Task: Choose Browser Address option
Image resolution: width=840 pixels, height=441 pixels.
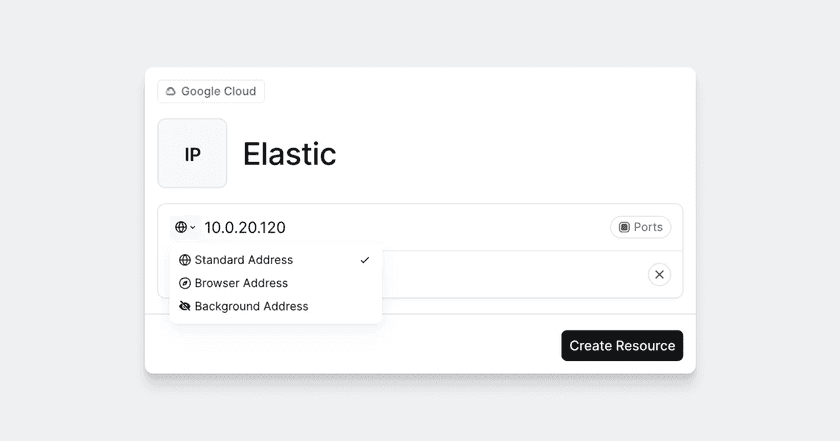Action: [241, 283]
